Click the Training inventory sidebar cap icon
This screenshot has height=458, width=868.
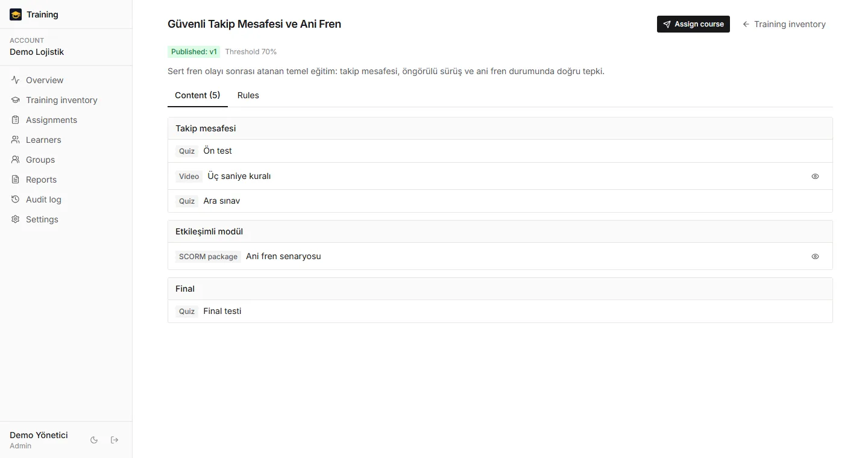pos(16,100)
